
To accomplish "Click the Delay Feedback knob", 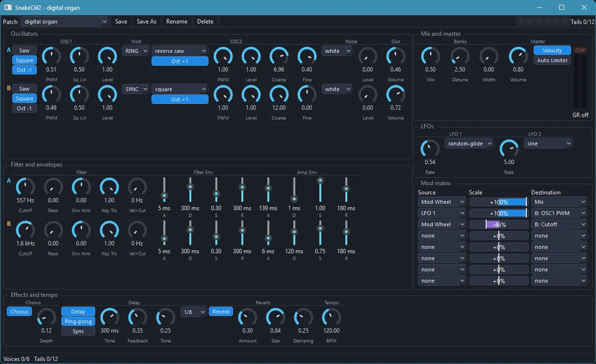I will 138,317.
